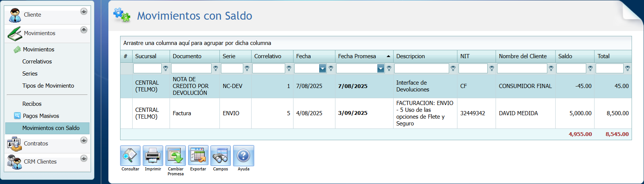Click the Factura document cell
The height and width of the screenshot is (184, 644).
(x=195, y=113)
